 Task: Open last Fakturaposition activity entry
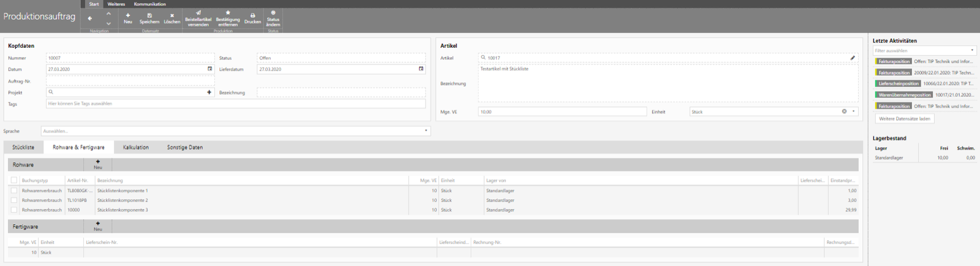[x=924, y=106]
